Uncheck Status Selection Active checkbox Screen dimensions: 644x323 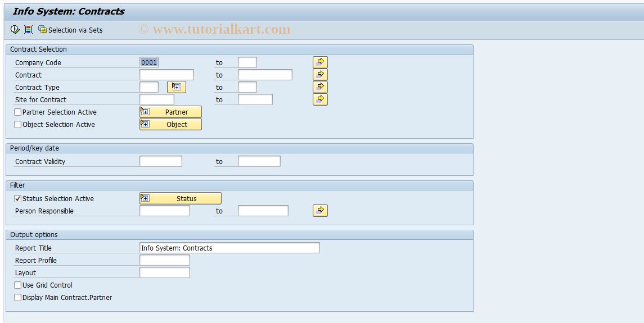(17, 199)
